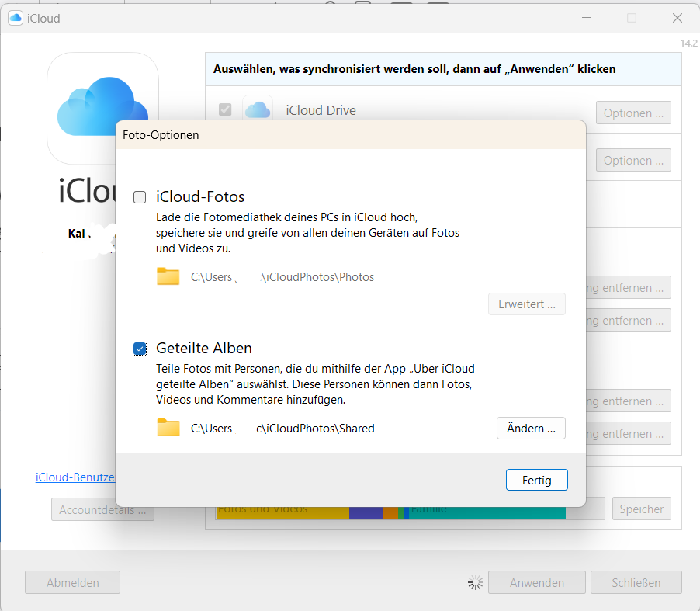Confirm the photo options with Fertig
700x611 pixels.
536,480
